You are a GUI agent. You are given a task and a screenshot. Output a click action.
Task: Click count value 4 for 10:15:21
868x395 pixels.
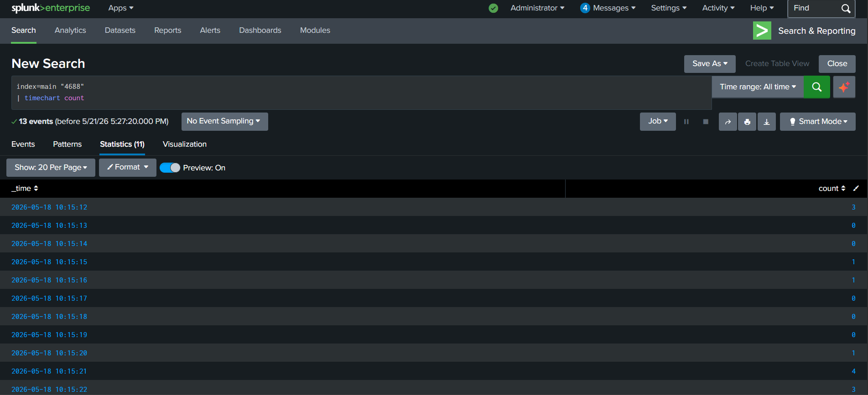[853, 371]
